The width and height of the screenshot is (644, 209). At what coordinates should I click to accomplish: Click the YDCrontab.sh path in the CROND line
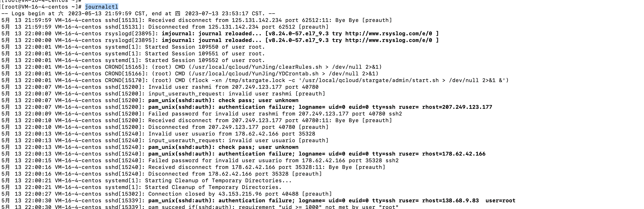click(x=255, y=74)
